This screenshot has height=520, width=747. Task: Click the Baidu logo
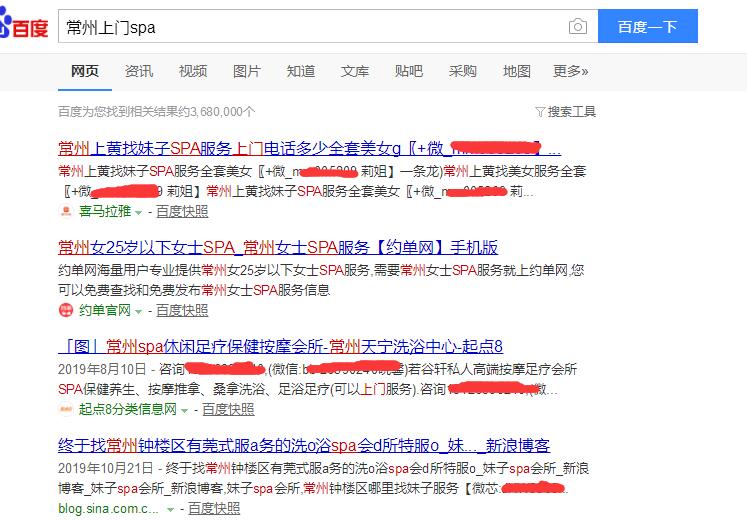[x=24, y=25]
